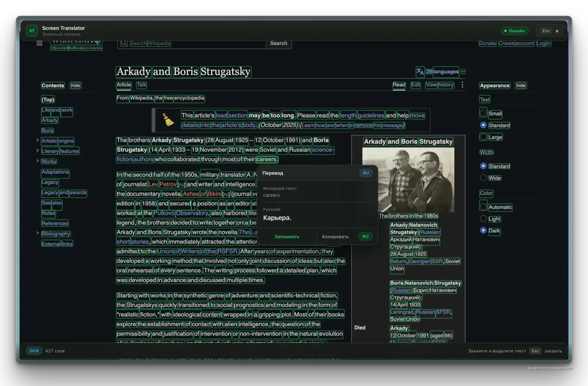The height and width of the screenshot is (386, 588).
Task: Open the 39 languages dropdown arrow
Action: point(463,71)
